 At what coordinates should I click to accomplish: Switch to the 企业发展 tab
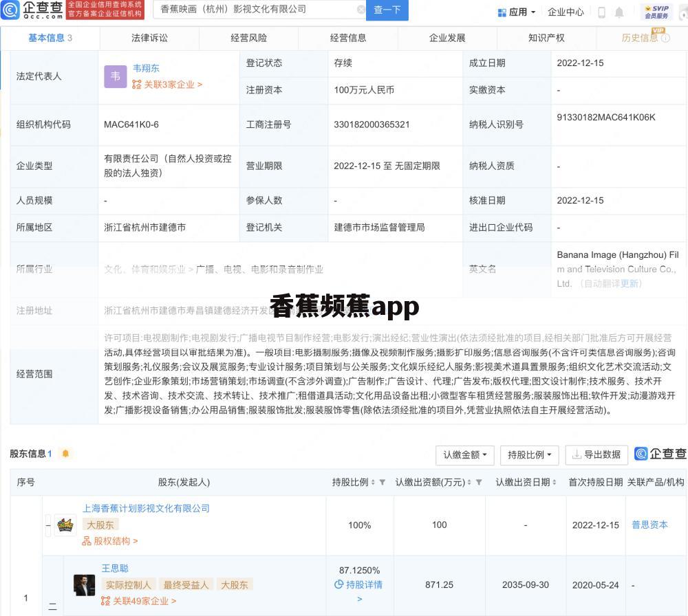(x=447, y=38)
